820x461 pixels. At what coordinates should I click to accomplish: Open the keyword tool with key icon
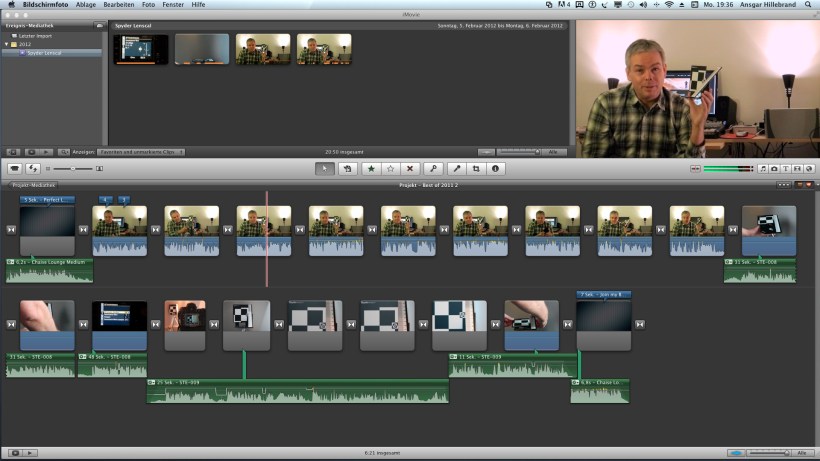(434, 168)
